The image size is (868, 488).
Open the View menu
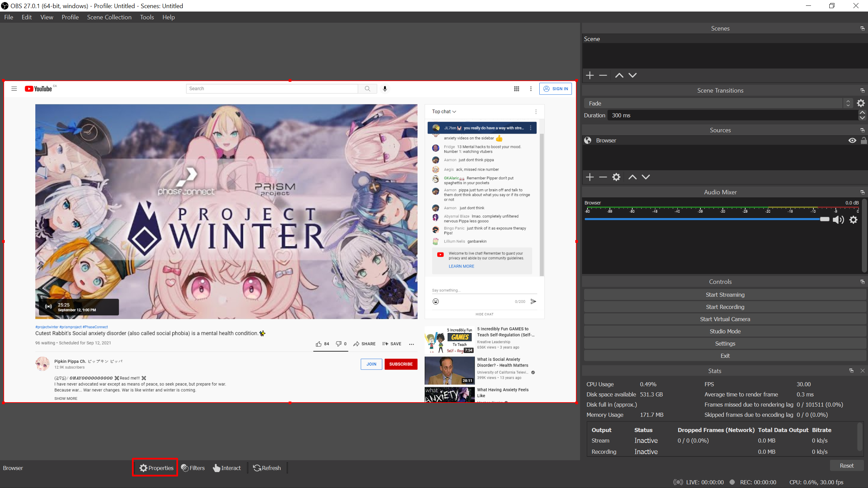pyautogui.click(x=47, y=17)
